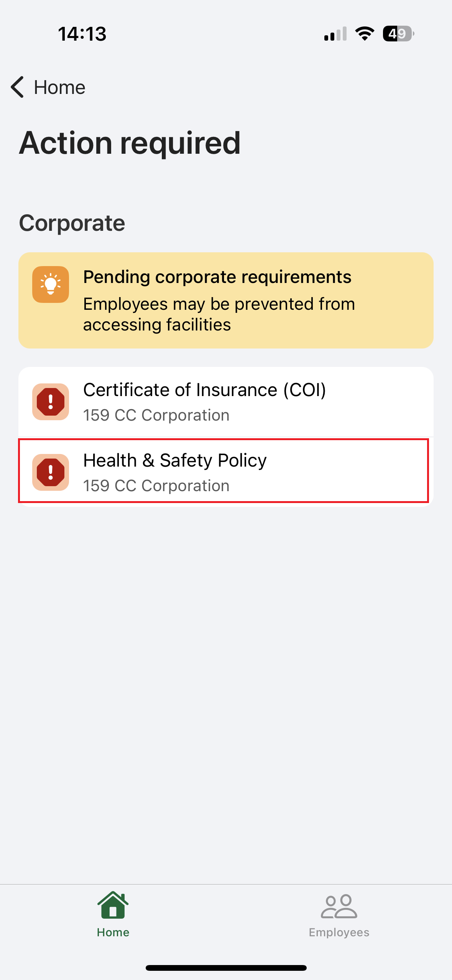Tap the "Corporate" section heading
452x980 pixels.
[x=72, y=223]
